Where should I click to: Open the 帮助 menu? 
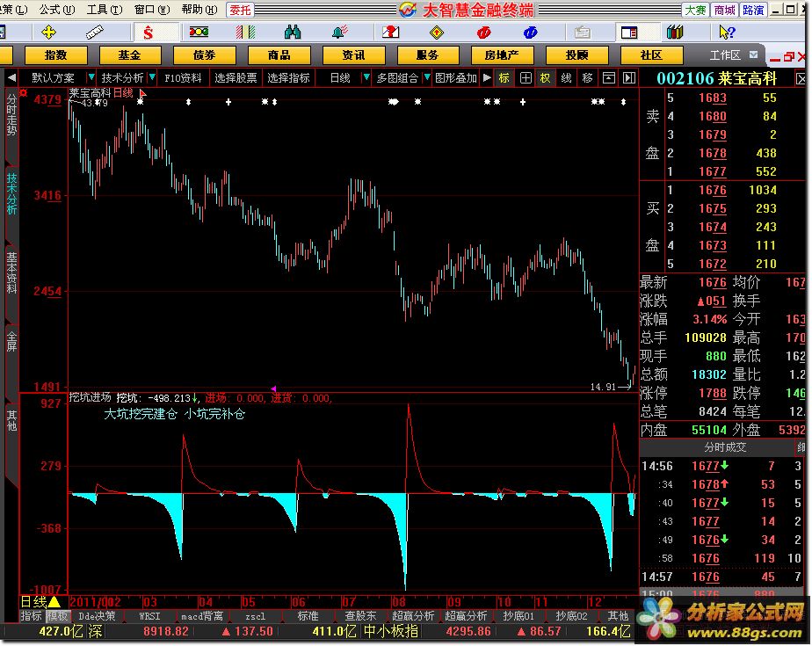click(199, 10)
